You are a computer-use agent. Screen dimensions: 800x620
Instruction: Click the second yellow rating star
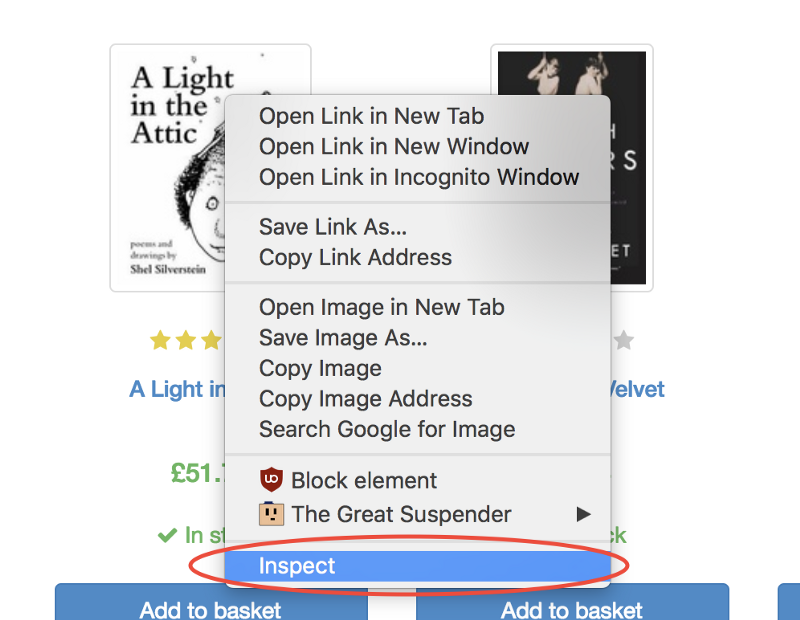tap(185, 341)
